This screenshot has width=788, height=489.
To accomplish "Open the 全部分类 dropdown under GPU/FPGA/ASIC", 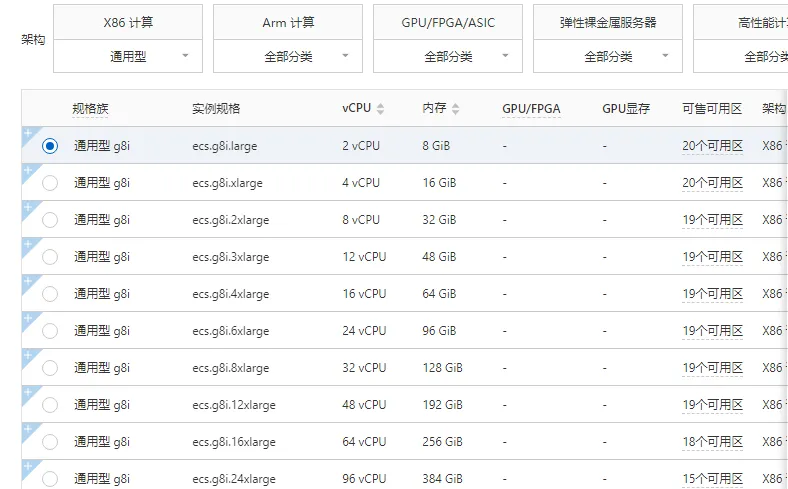I will [x=448, y=57].
